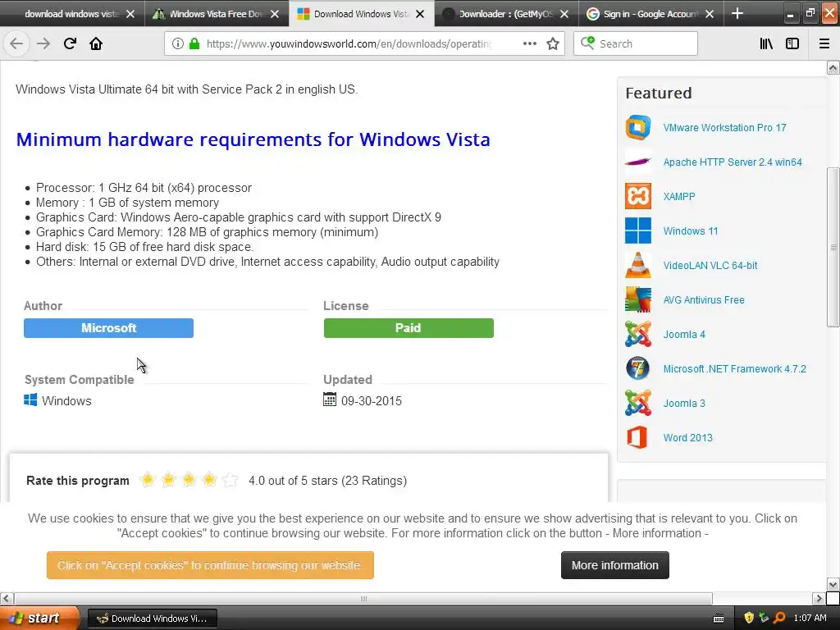Click the Apache feather icon
Screen dimensions: 840x630
click(638, 162)
